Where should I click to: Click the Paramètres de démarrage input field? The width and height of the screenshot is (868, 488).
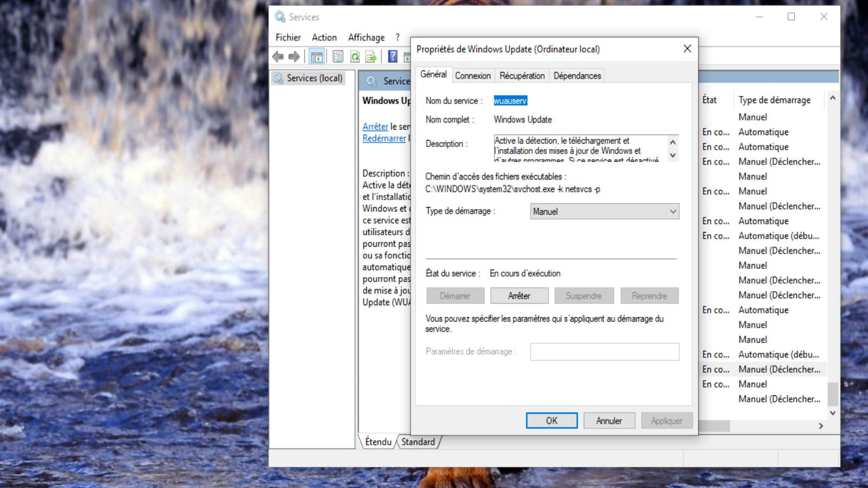(x=604, y=351)
